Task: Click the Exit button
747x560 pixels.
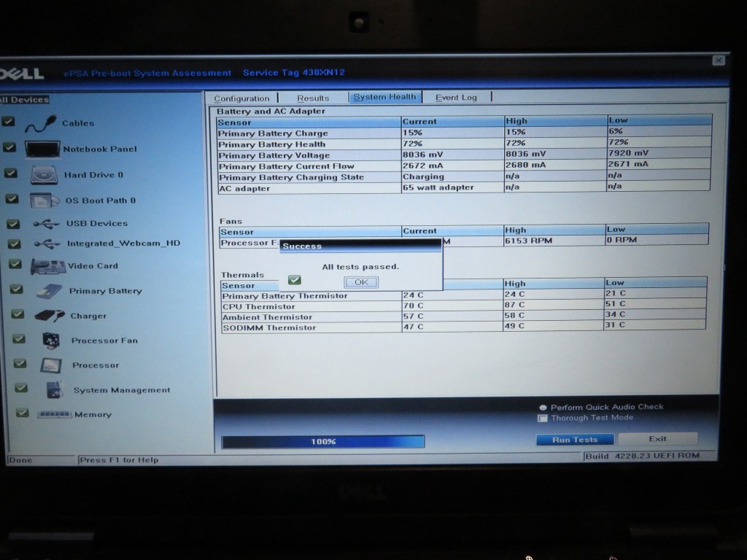Action: [x=657, y=438]
